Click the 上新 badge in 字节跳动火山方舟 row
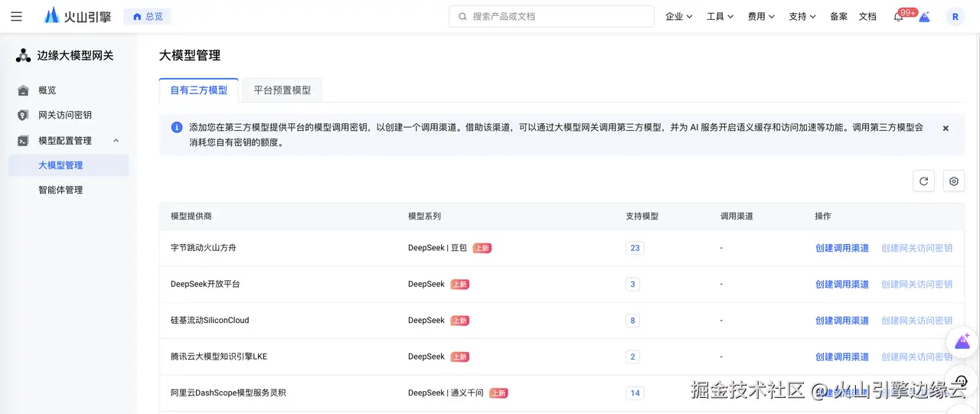 click(482, 248)
